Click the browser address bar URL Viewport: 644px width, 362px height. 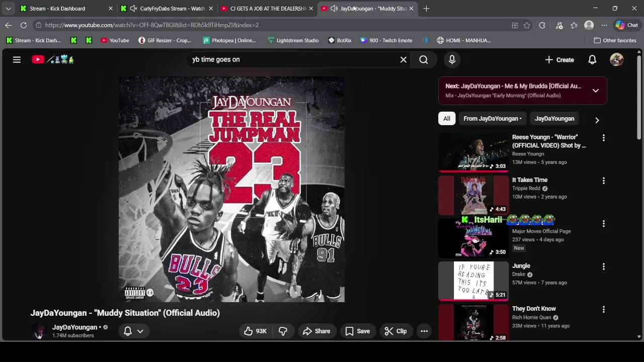coord(152,25)
